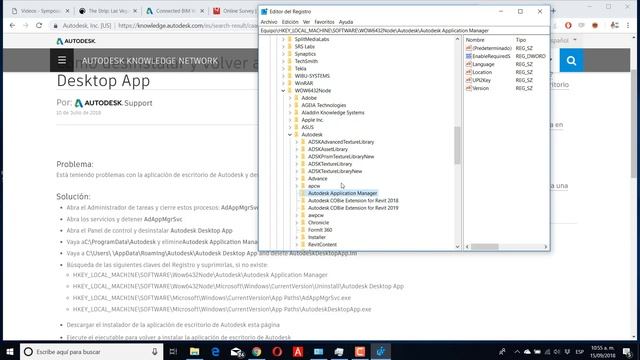Screen dimensions: 640x360
Task: Click the registry tree vertical scrollbar thumb
Action: (x=457, y=145)
